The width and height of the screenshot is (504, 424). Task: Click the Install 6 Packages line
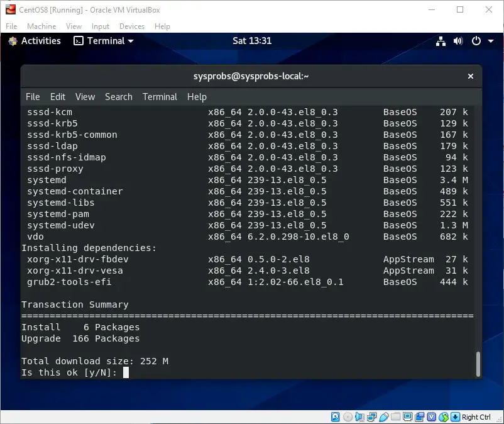[x=80, y=327]
